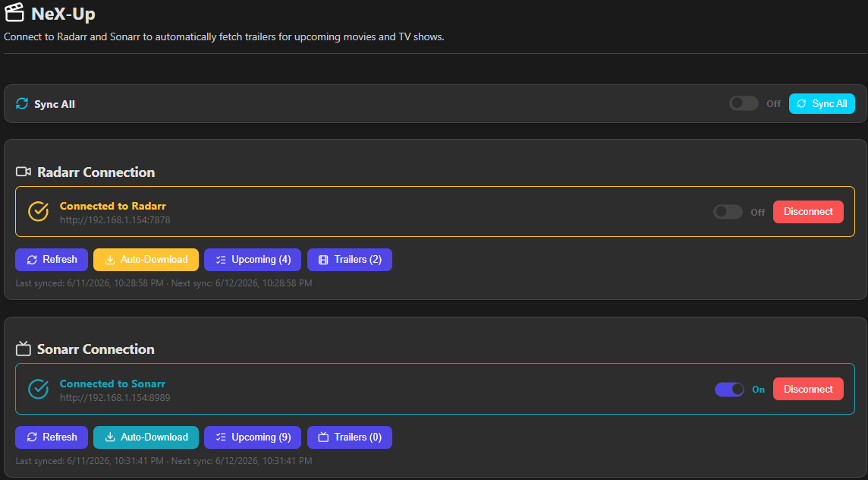Image resolution: width=868 pixels, height=480 pixels.
Task: Refresh the Radarr connection
Action: (x=52, y=260)
